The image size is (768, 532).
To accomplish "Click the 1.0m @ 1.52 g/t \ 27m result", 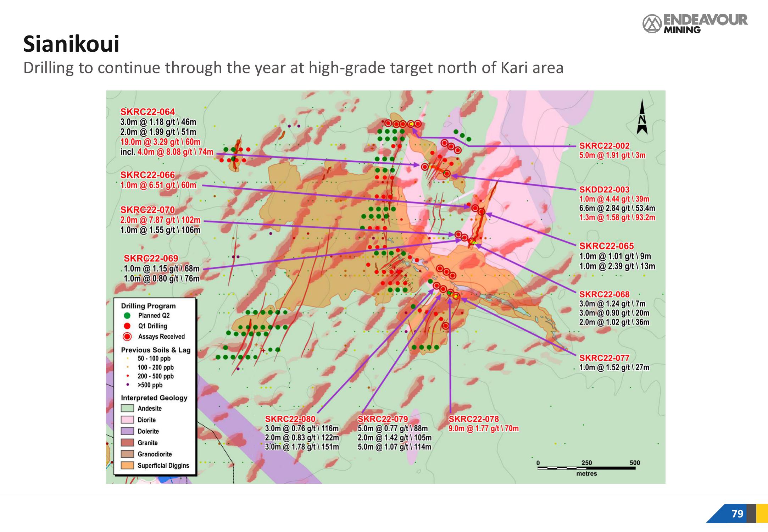I will tap(614, 367).
